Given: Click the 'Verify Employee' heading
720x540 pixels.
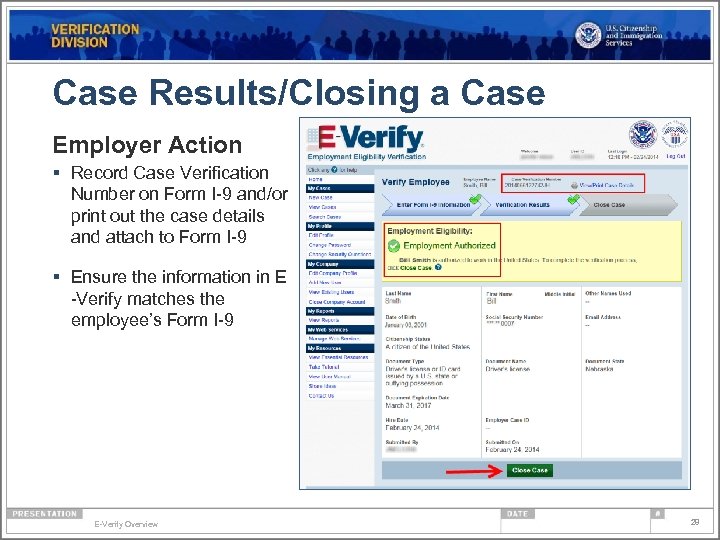Looking at the screenshot, I should (x=416, y=182).
